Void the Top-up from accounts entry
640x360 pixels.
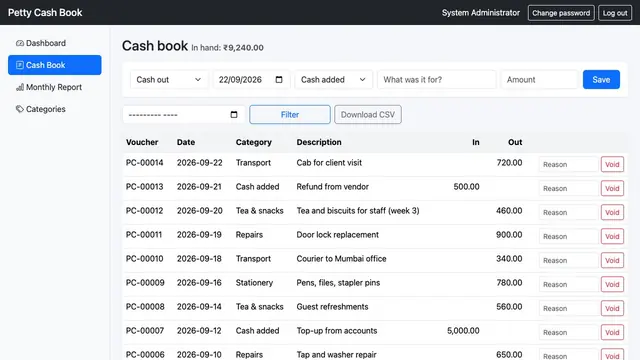(612, 333)
